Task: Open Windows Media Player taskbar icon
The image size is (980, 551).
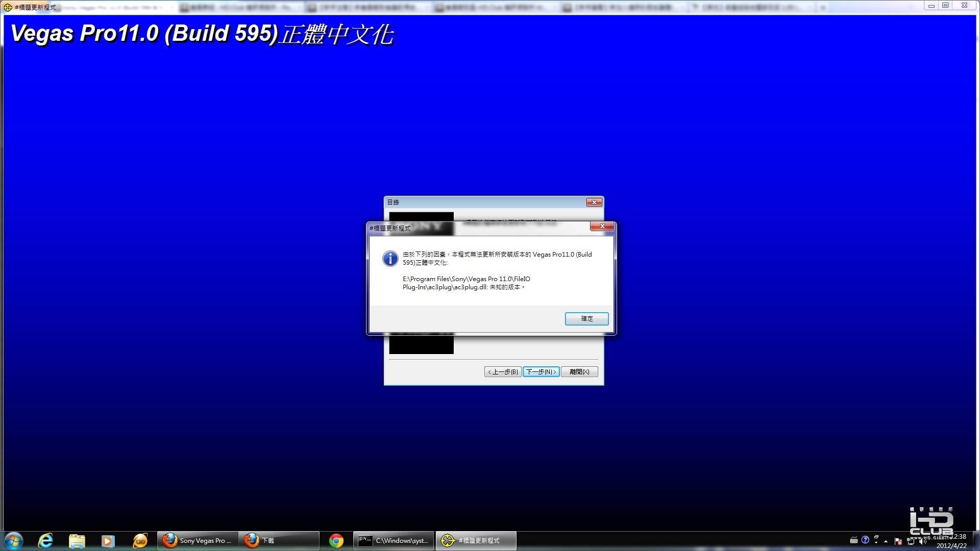Action: tap(108, 540)
